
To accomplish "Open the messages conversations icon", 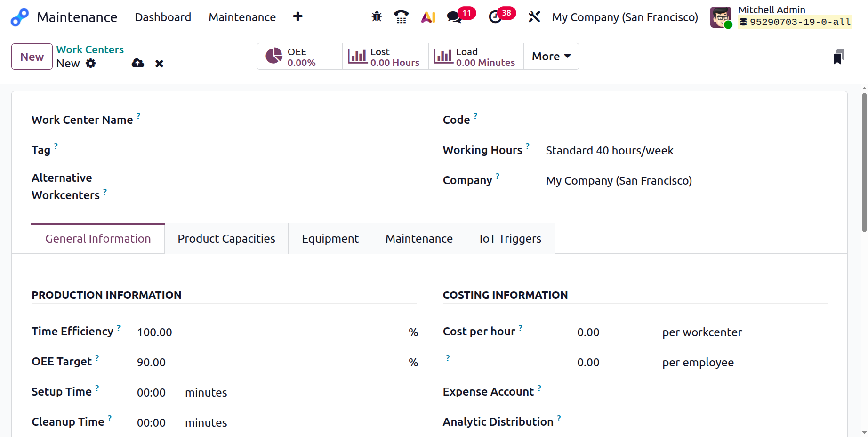I will pos(453,16).
